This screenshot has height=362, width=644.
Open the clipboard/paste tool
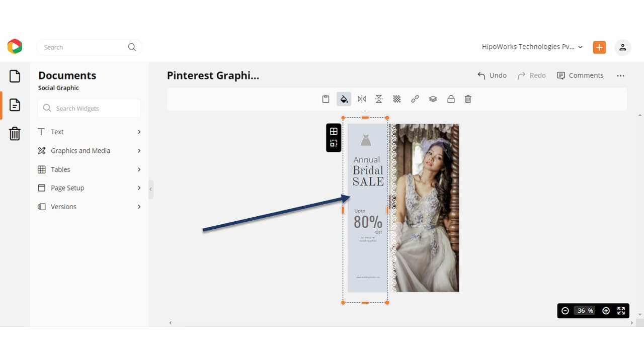tap(326, 99)
